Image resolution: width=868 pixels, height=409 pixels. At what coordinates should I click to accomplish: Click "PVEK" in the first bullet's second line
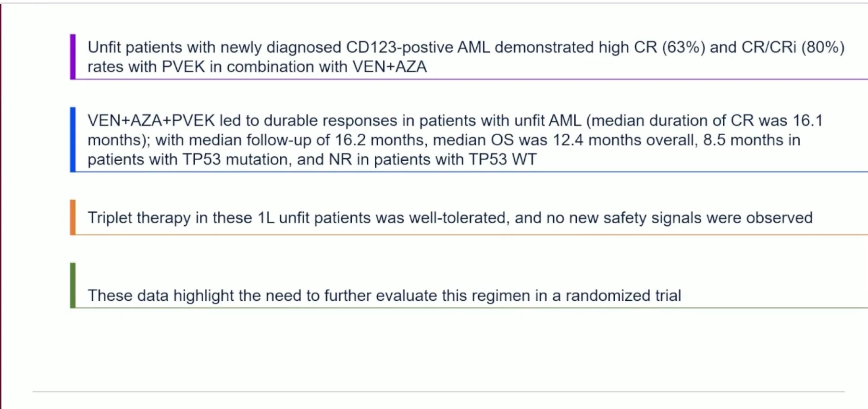click(x=183, y=66)
